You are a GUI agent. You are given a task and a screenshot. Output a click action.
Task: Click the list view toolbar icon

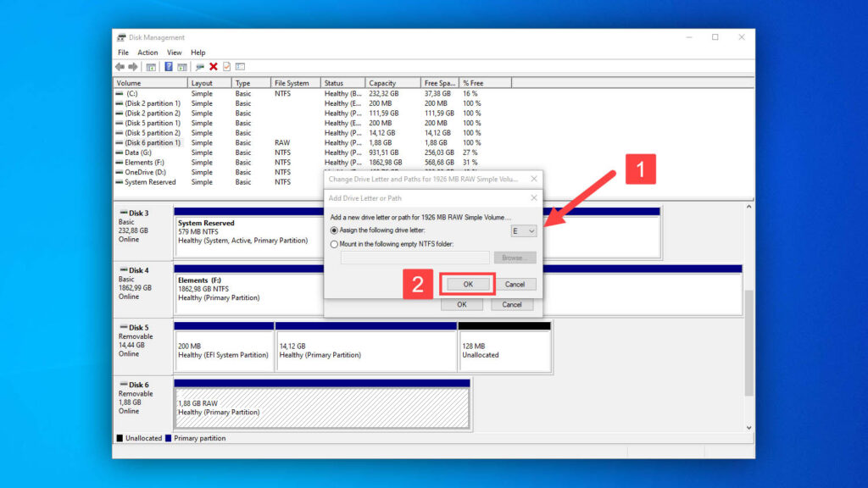[x=240, y=66]
